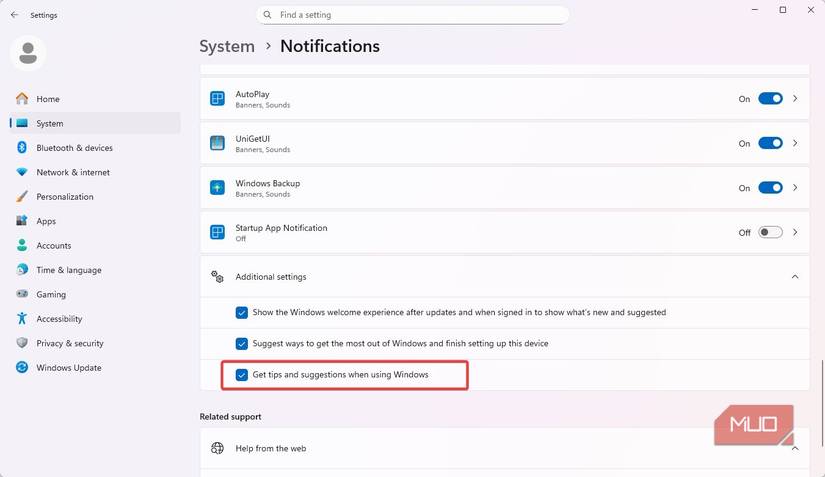The image size is (825, 477).
Task: Click the UniGetUI app icon
Action: 217,143
